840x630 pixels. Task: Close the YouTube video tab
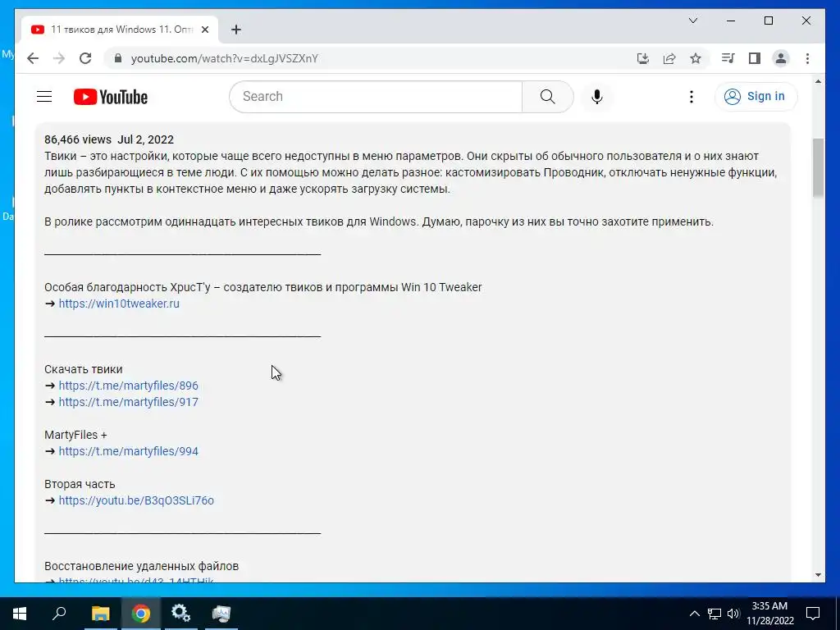(204, 30)
